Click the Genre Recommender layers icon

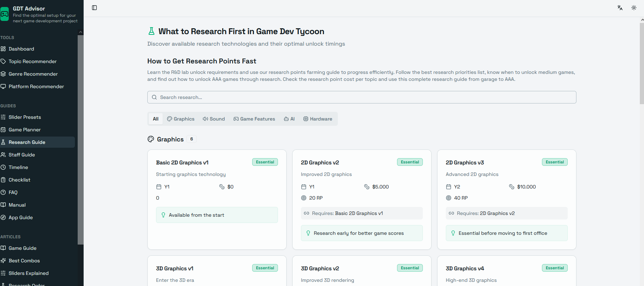click(x=3, y=74)
